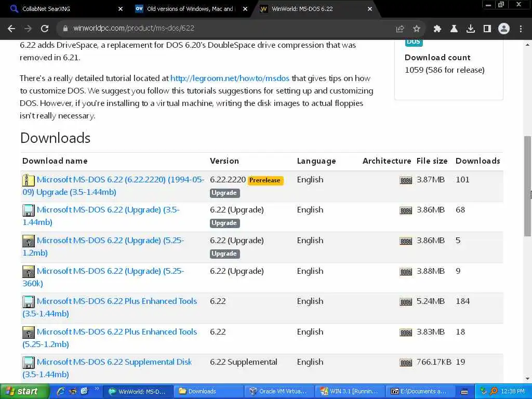Open Chrome three-dot menu
This screenshot has width=532, height=399.
[521, 29]
